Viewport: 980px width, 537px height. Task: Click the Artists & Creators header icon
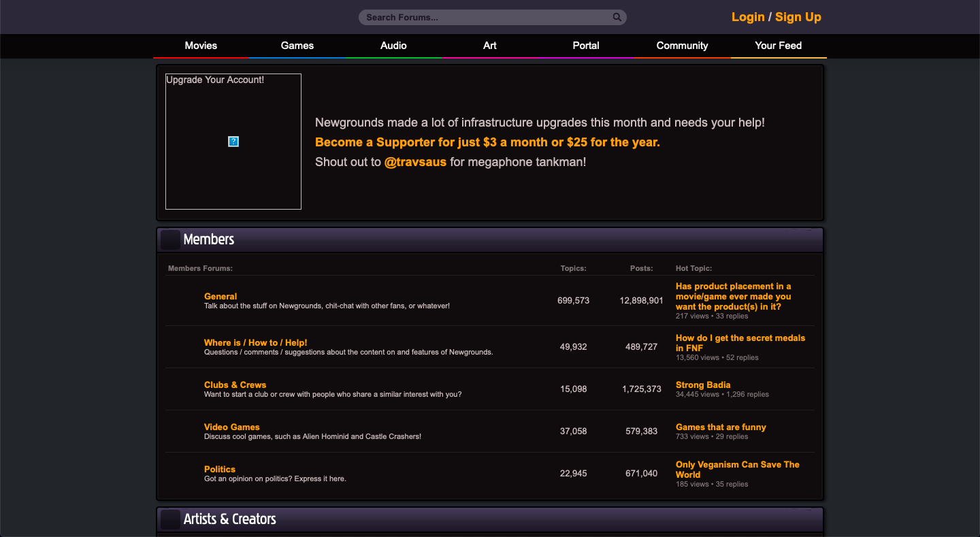(170, 519)
